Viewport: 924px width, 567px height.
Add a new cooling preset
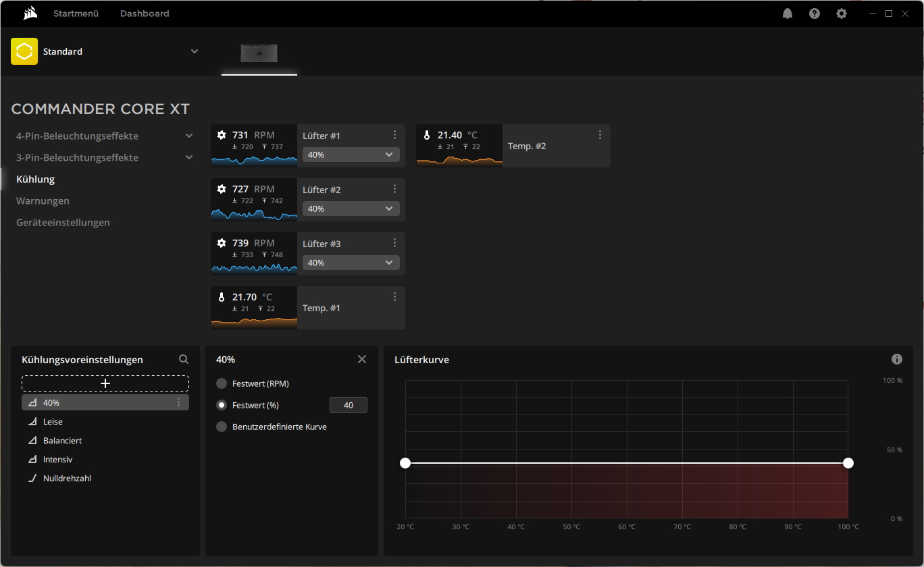[105, 383]
